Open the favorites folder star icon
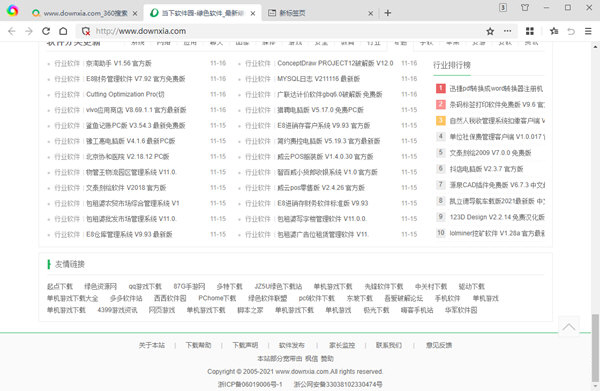Screen dimensions: 600x391 (554, 31)
